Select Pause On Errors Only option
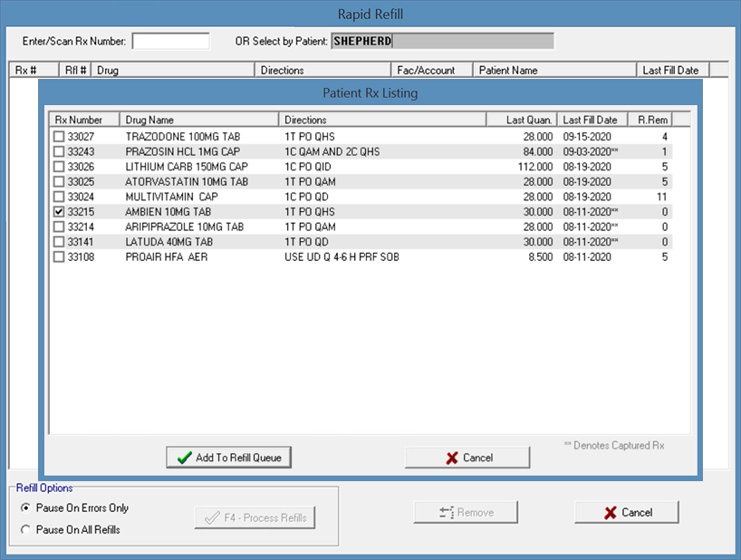 25,508
